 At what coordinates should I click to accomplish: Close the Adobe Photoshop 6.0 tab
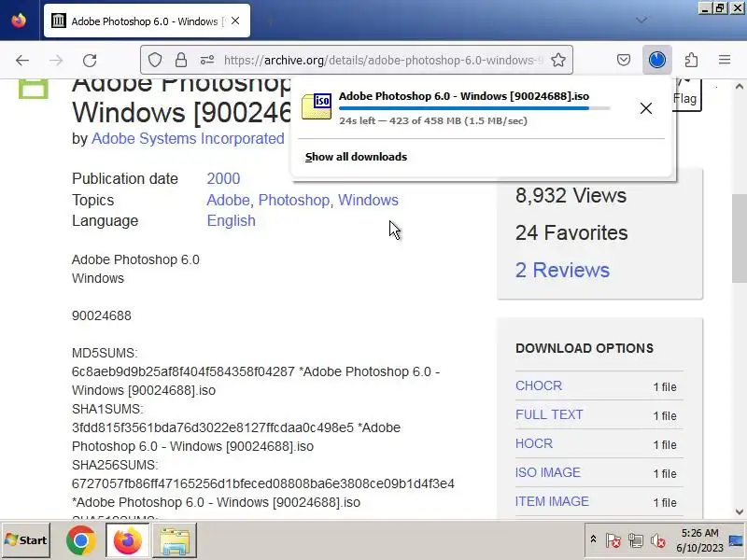(235, 21)
